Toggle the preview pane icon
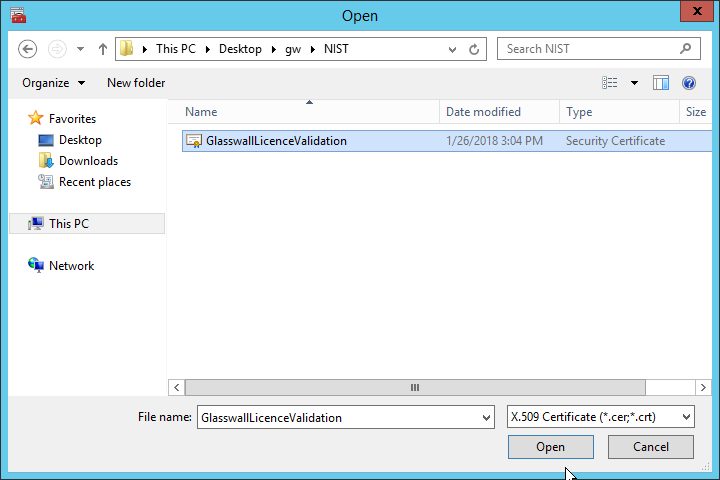 tap(661, 83)
